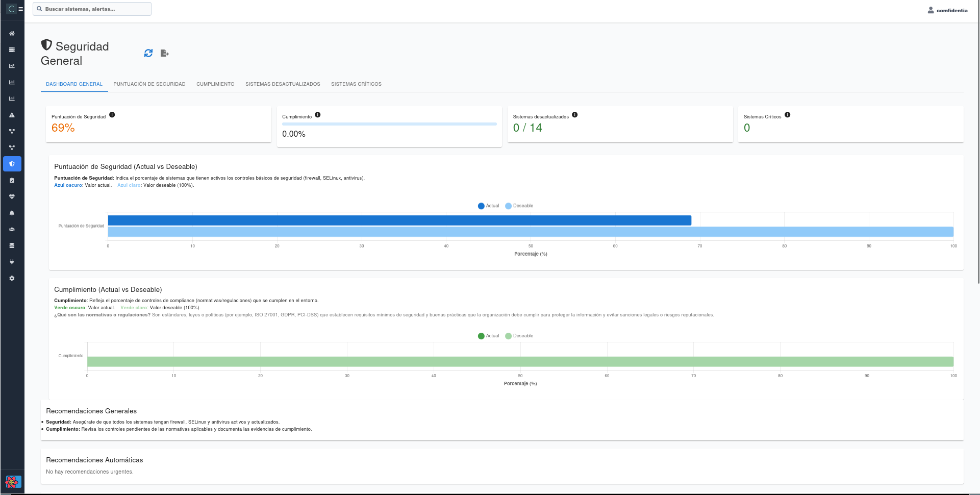Click the users group icon in sidebar

12,229
